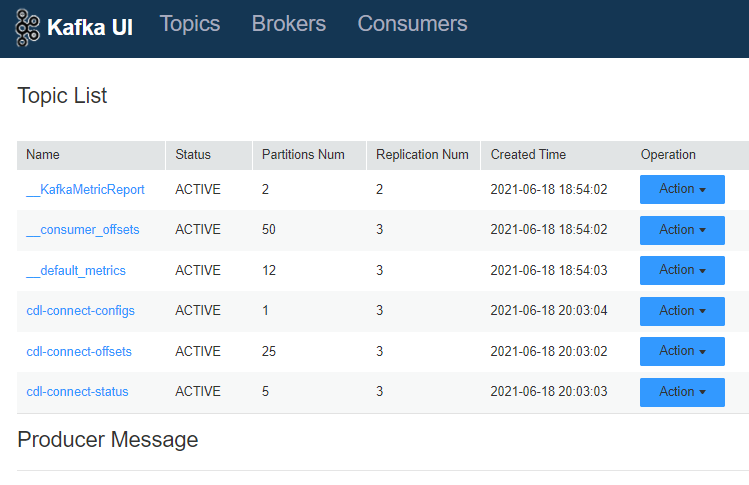The image size is (749, 485).
Task: Switch to the Brokers tab
Action: point(289,24)
